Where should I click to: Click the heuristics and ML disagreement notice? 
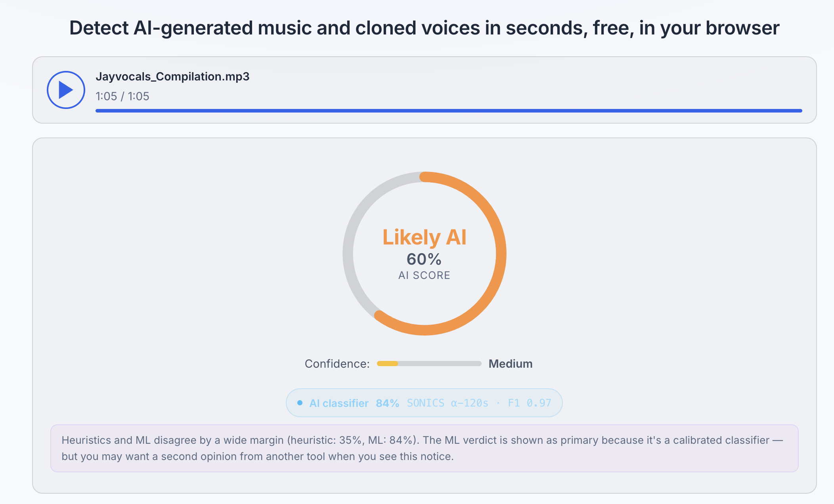[424, 448]
